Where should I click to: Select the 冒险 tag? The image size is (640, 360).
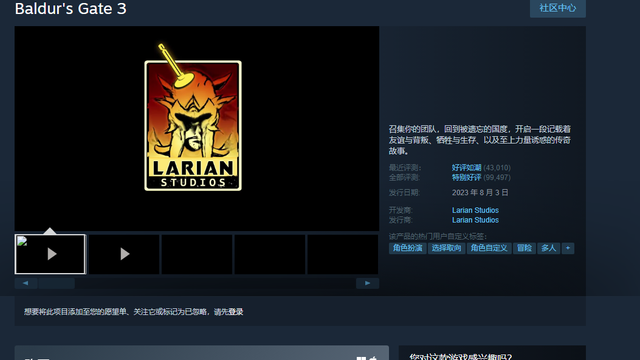(524, 248)
